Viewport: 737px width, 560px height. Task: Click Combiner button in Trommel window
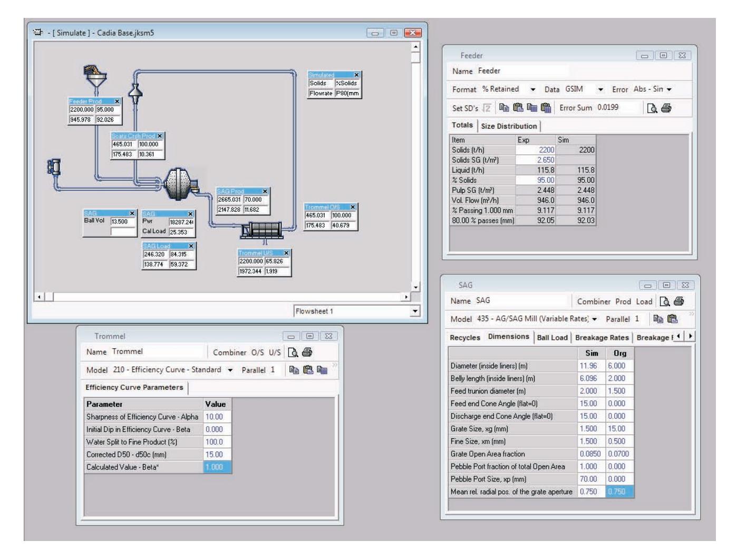click(x=229, y=352)
